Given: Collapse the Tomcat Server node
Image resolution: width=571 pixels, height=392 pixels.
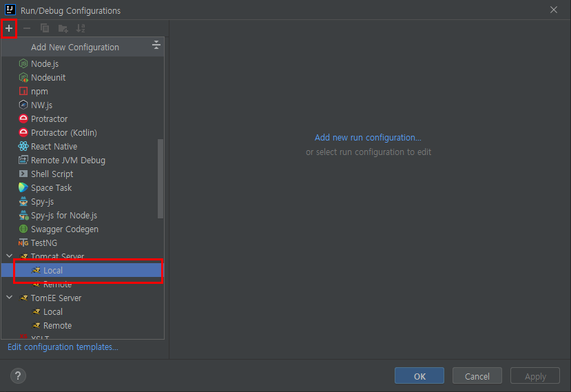Looking at the screenshot, I should tap(10, 256).
